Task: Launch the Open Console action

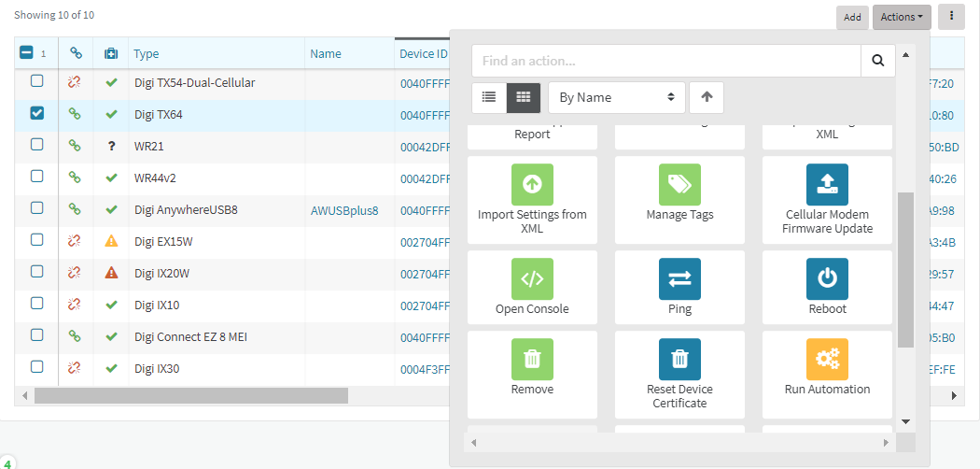Action: coord(532,287)
